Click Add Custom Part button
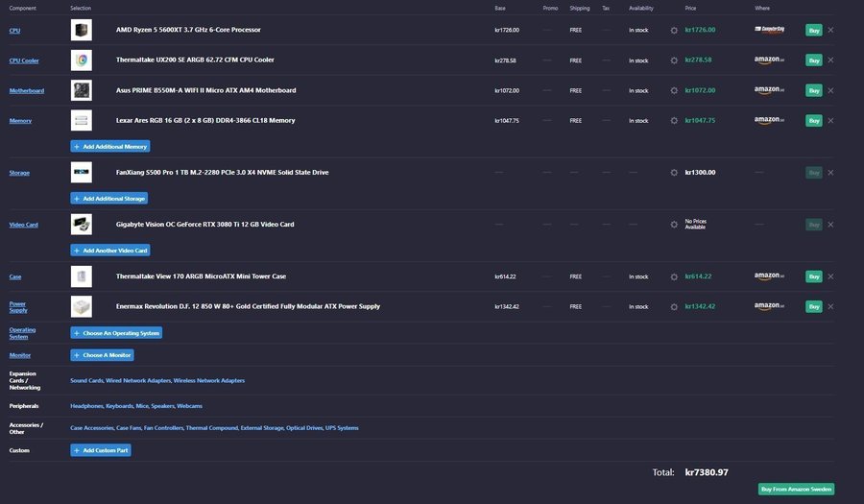The image size is (864, 504). coord(101,450)
